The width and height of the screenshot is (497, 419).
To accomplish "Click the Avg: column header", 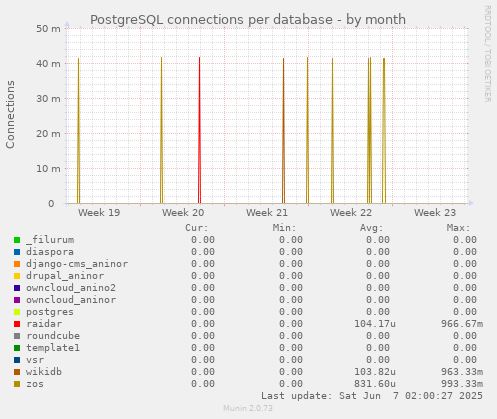I will tap(371, 228).
